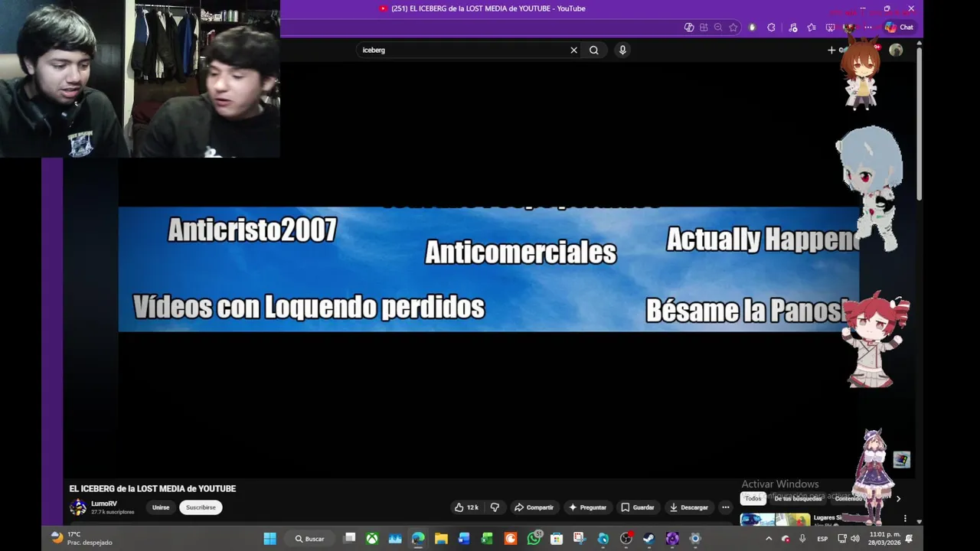Click the Preguntar button
The image size is (980, 551).
pos(587,507)
